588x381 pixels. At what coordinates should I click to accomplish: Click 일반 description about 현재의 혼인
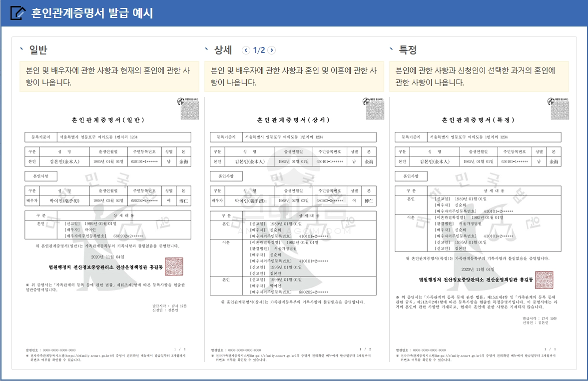[x=108, y=76]
